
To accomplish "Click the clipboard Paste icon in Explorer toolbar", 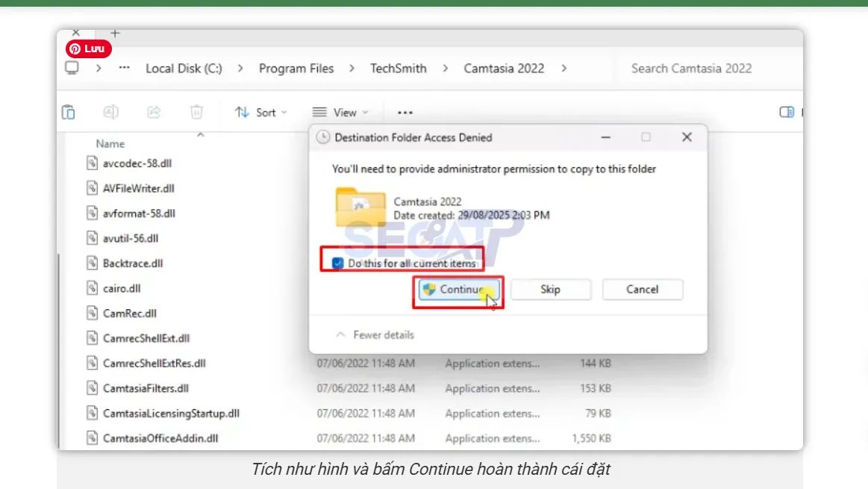I will coord(68,111).
